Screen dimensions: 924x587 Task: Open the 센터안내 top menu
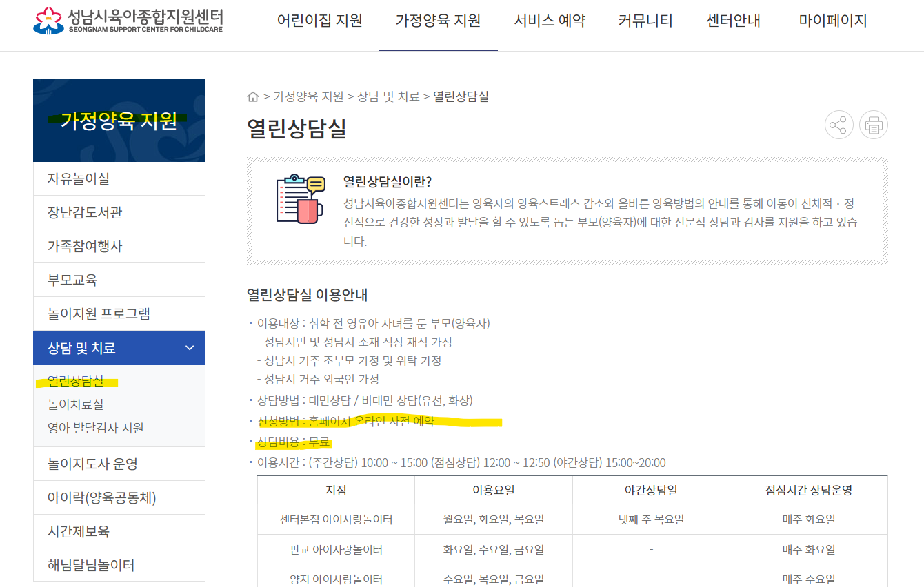tap(733, 21)
